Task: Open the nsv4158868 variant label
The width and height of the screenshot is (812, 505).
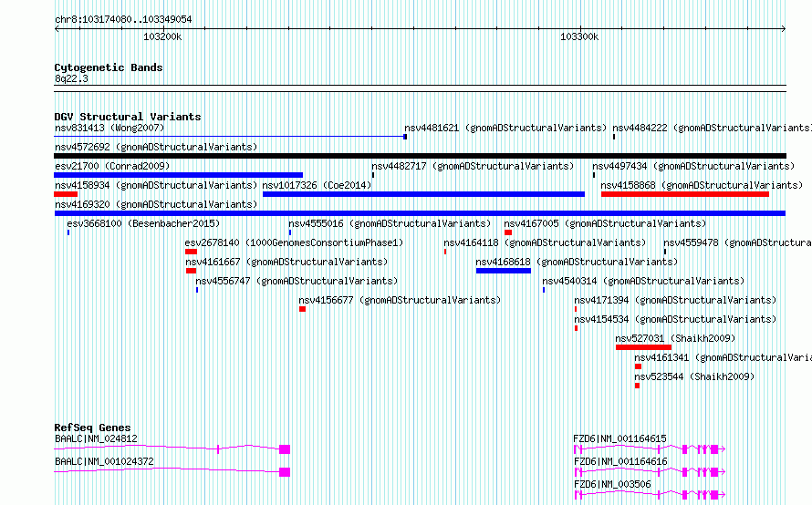Action: pos(702,186)
